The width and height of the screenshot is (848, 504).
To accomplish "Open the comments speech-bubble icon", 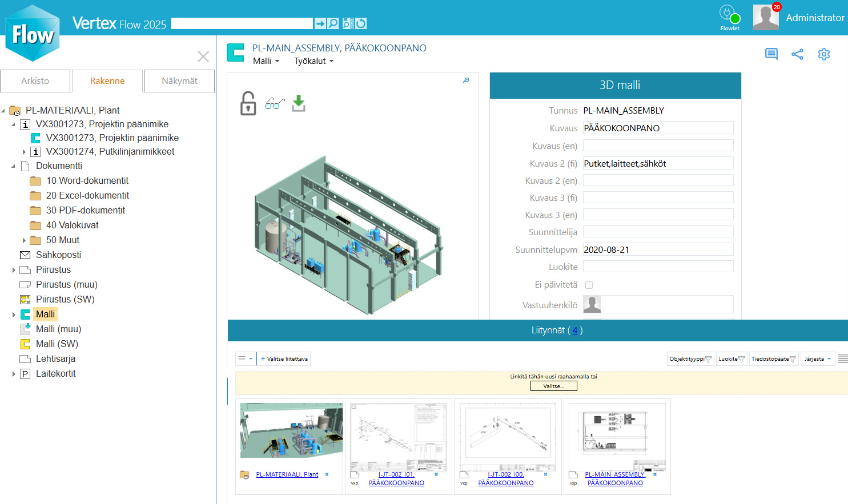I will [771, 54].
